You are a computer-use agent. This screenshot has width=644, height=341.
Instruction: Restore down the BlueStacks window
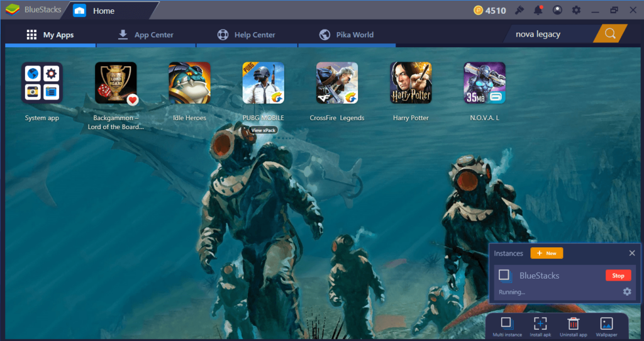tap(614, 10)
